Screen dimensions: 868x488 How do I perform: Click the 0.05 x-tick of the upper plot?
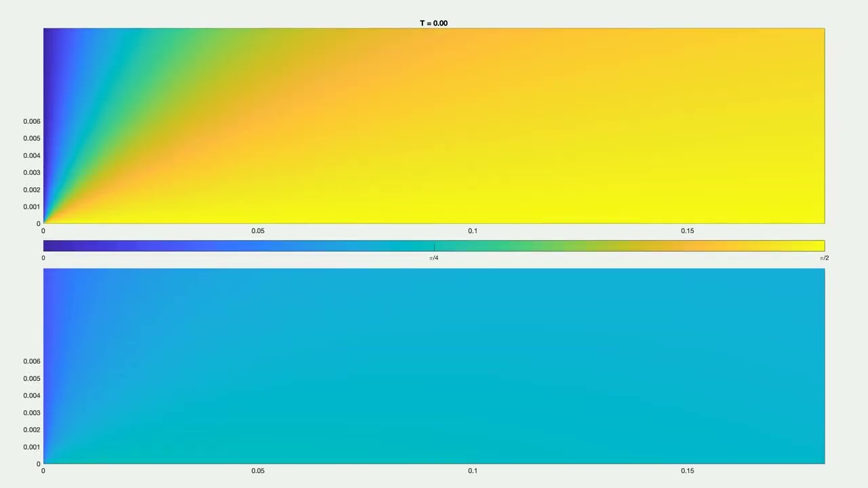[x=258, y=231]
